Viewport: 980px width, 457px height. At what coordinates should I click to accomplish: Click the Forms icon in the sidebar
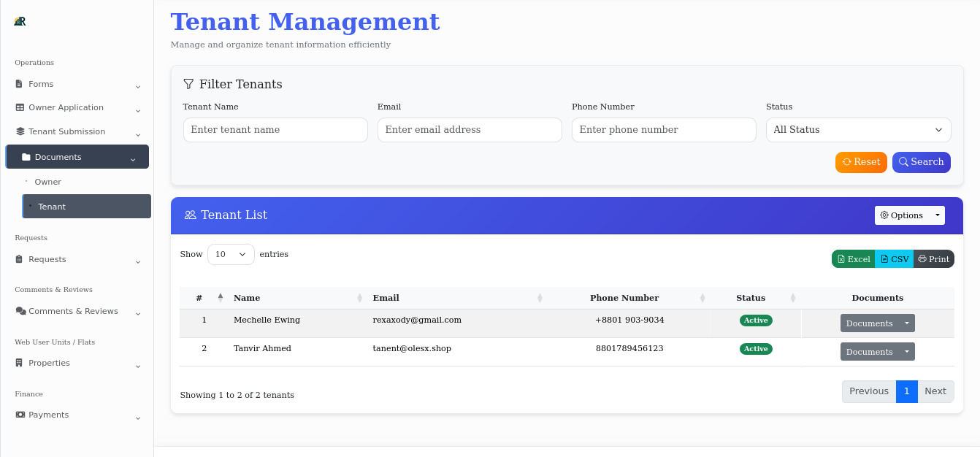tap(18, 84)
